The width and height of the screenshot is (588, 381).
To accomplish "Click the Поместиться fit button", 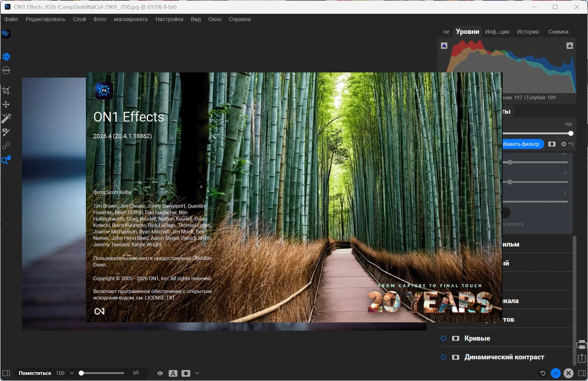I will 35,373.
